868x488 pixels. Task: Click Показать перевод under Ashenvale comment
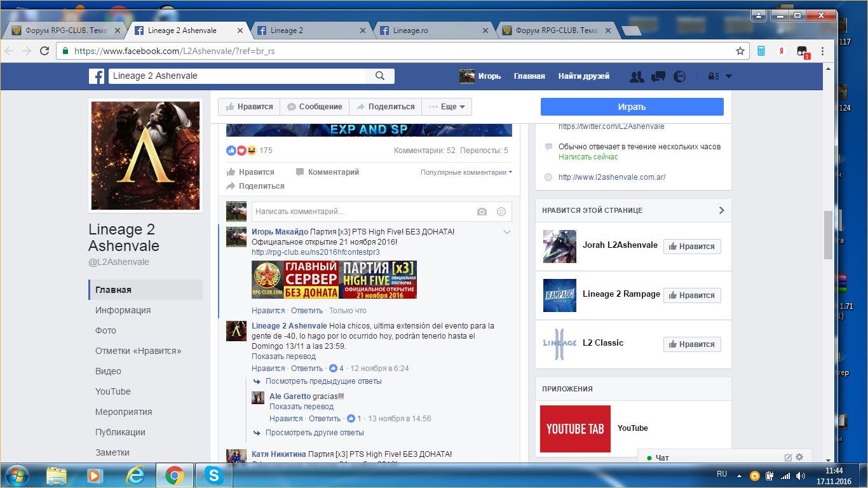[283, 356]
